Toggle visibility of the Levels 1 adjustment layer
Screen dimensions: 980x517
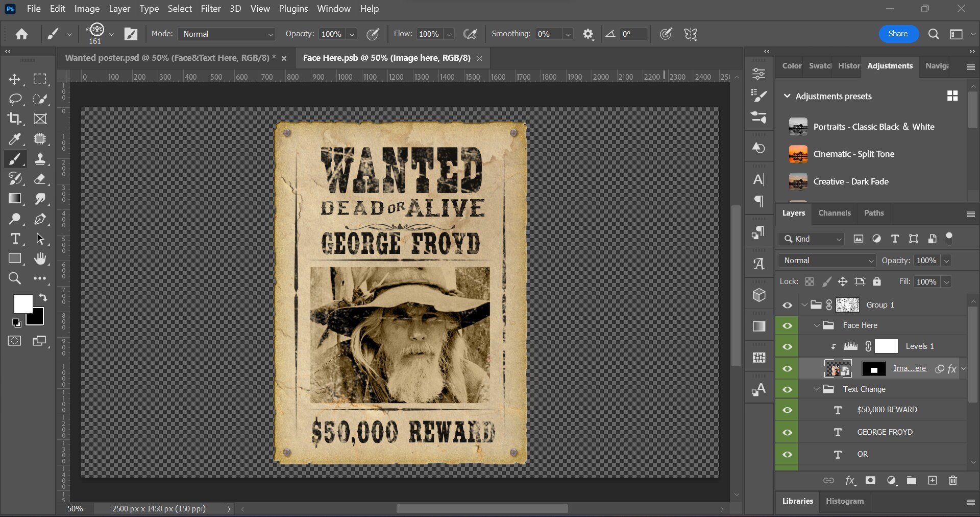787,346
